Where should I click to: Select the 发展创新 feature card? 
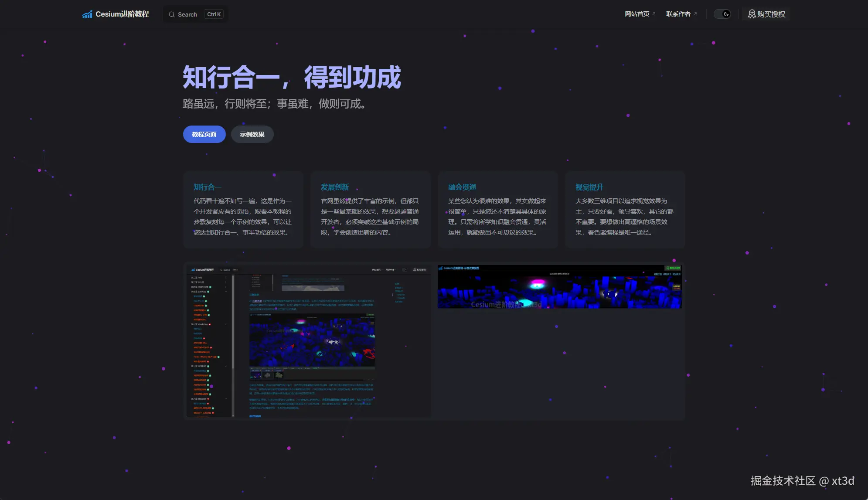[x=370, y=209]
